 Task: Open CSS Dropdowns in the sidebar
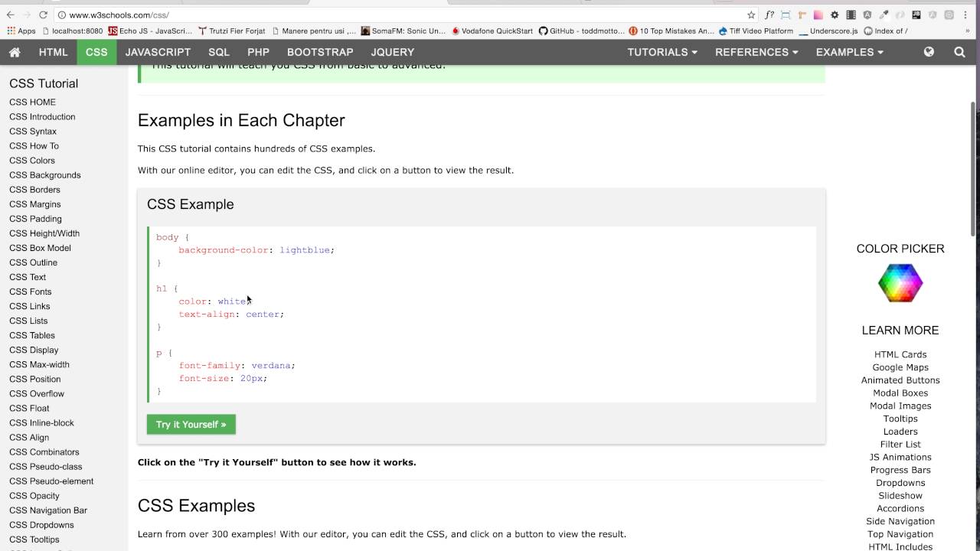coord(41,525)
